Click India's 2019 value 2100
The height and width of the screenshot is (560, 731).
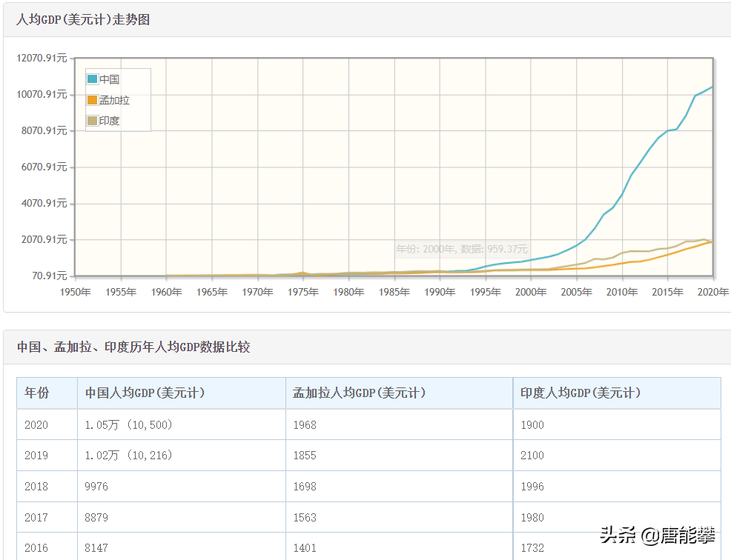[x=532, y=456]
